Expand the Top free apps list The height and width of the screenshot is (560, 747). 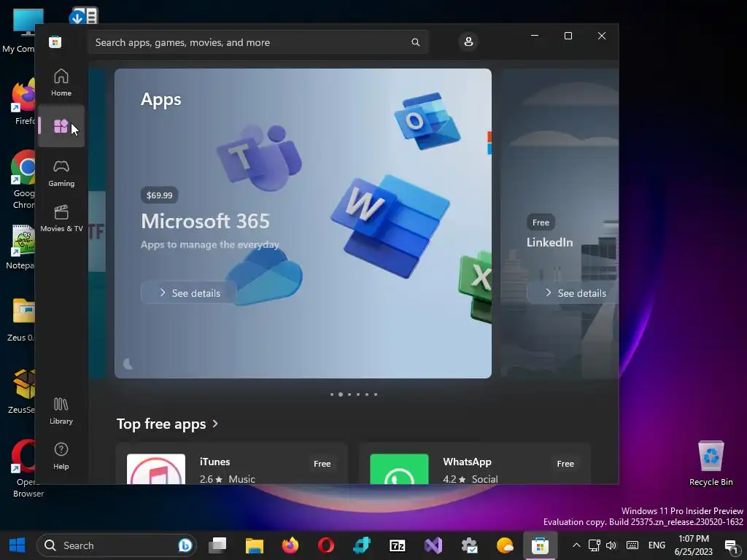tap(167, 424)
